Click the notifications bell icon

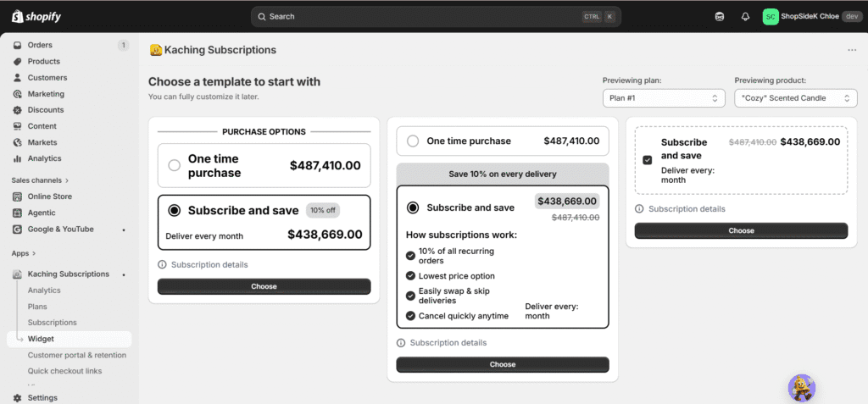click(745, 17)
